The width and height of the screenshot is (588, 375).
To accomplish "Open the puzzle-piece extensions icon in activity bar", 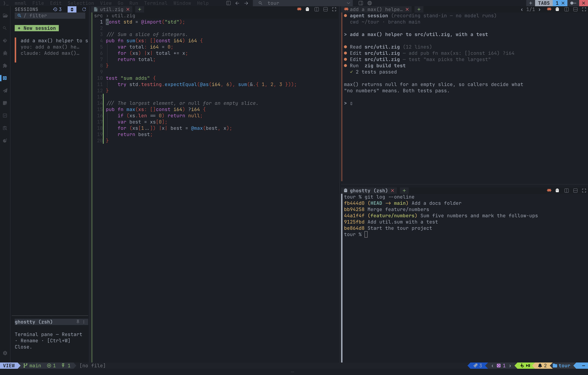I will tap(5, 66).
